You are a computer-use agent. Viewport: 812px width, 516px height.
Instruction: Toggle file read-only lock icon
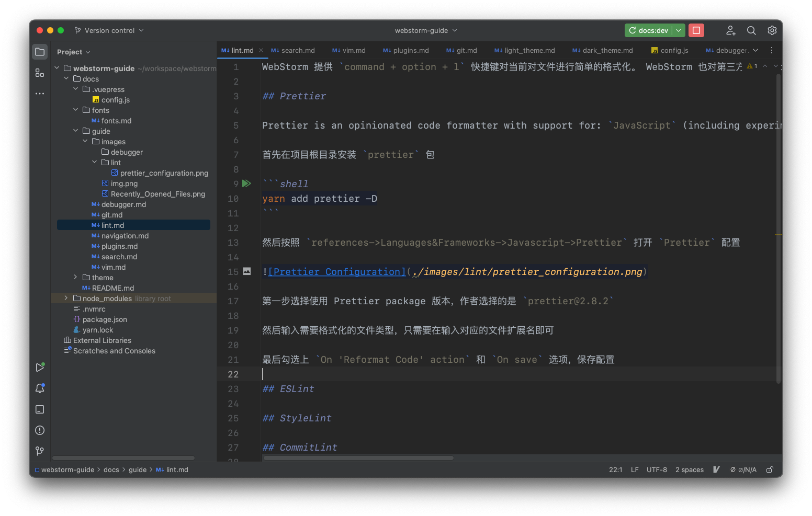tap(770, 469)
